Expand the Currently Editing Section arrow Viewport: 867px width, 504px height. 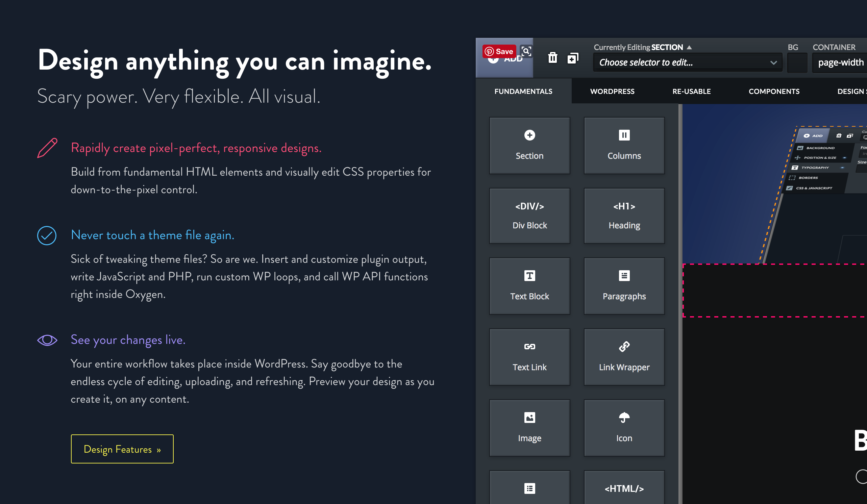(689, 48)
